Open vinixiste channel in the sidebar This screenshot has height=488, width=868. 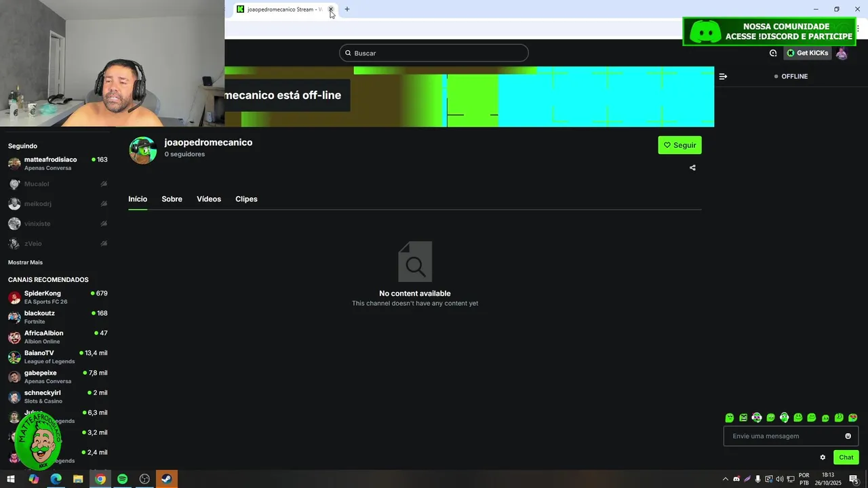click(58, 224)
